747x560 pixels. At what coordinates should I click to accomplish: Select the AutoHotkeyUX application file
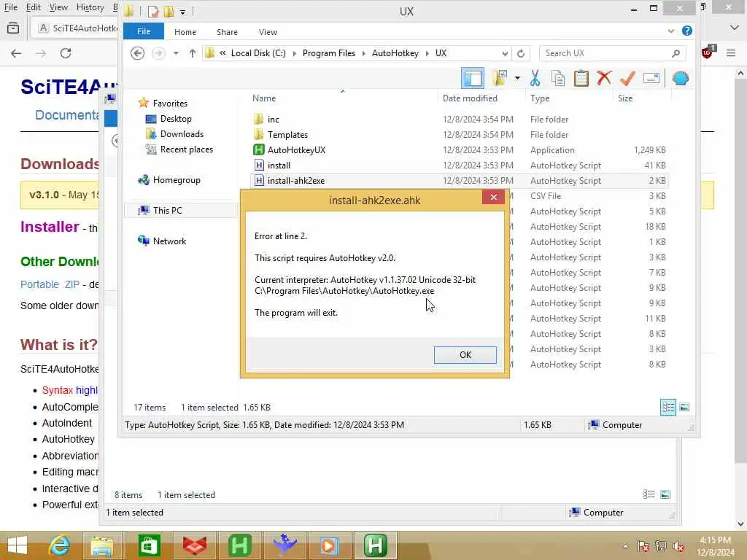pos(296,150)
